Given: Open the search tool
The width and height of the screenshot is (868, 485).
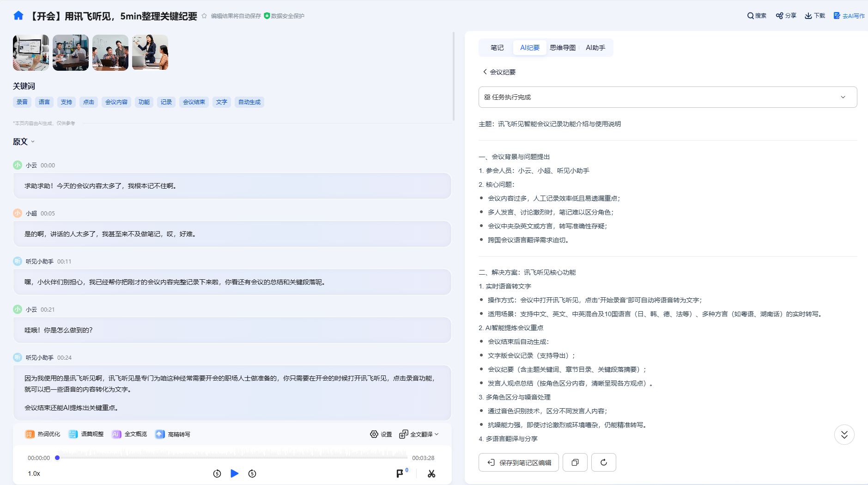Looking at the screenshot, I should click(757, 16).
